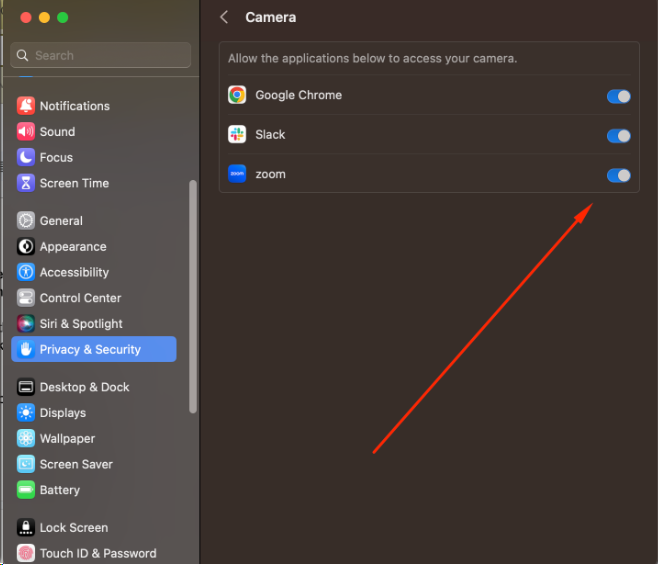Click the search magnifying glass icon

tap(22, 55)
